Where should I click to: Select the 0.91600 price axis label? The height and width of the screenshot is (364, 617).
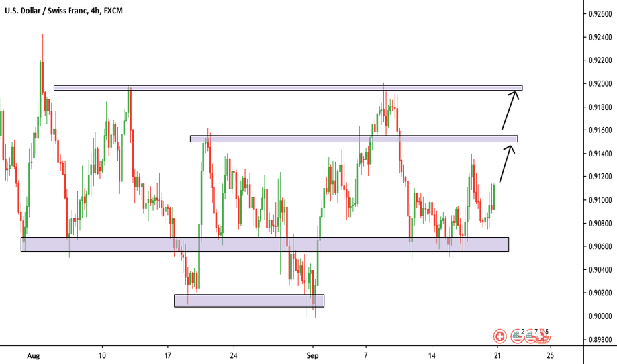600,130
